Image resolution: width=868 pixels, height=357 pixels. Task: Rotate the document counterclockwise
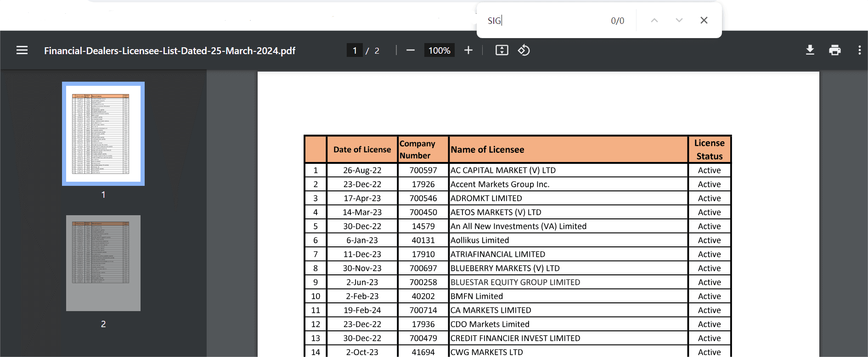pos(524,50)
